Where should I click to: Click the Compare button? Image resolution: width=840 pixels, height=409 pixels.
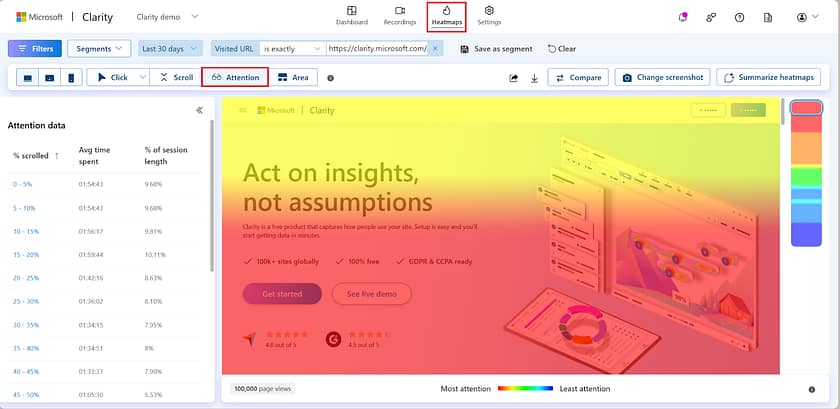pyautogui.click(x=577, y=77)
